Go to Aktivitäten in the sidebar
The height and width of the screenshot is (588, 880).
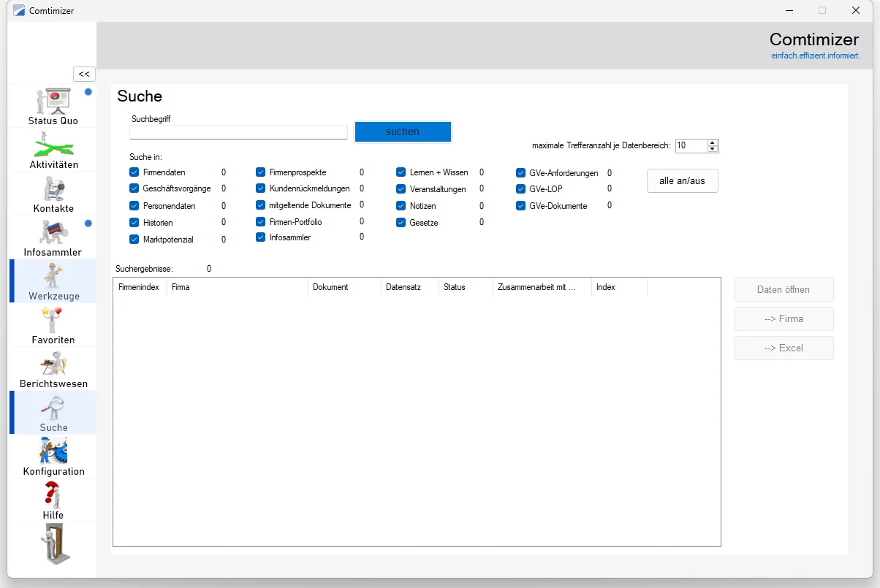tap(53, 150)
